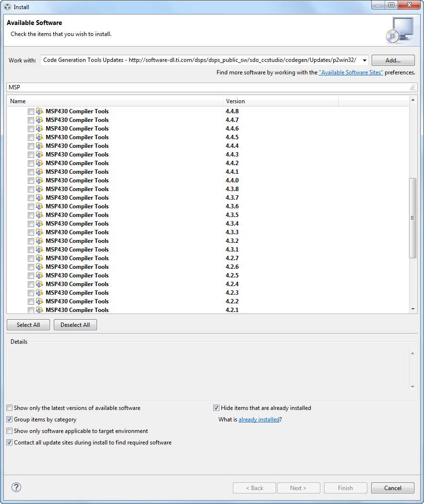
Task: Check the box for MSP430 Compiler Tools 4.2.7
Action: click(x=31, y=258)
